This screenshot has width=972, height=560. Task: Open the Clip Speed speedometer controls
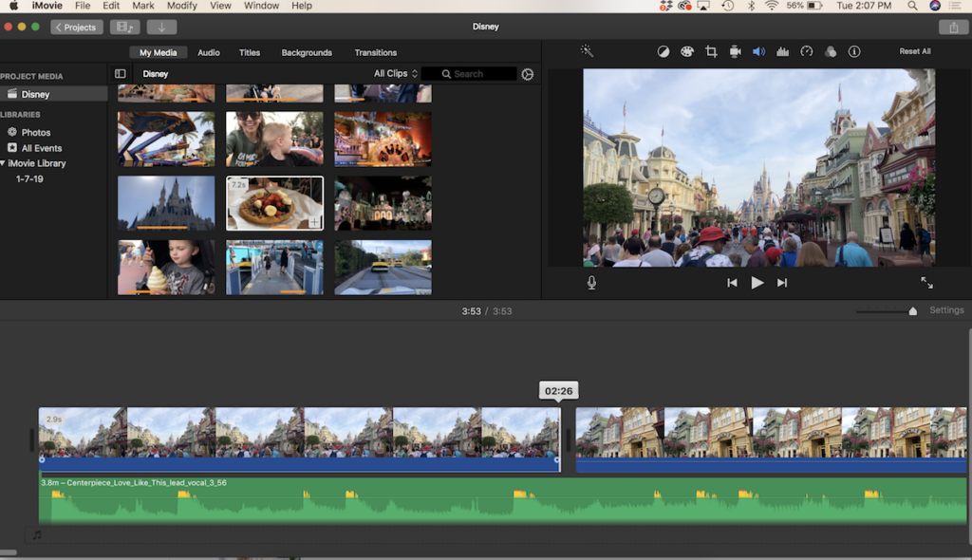(x=807, y=51)
